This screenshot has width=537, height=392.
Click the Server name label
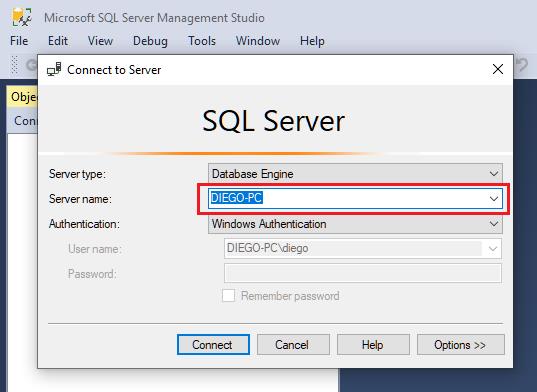(80, 199)
